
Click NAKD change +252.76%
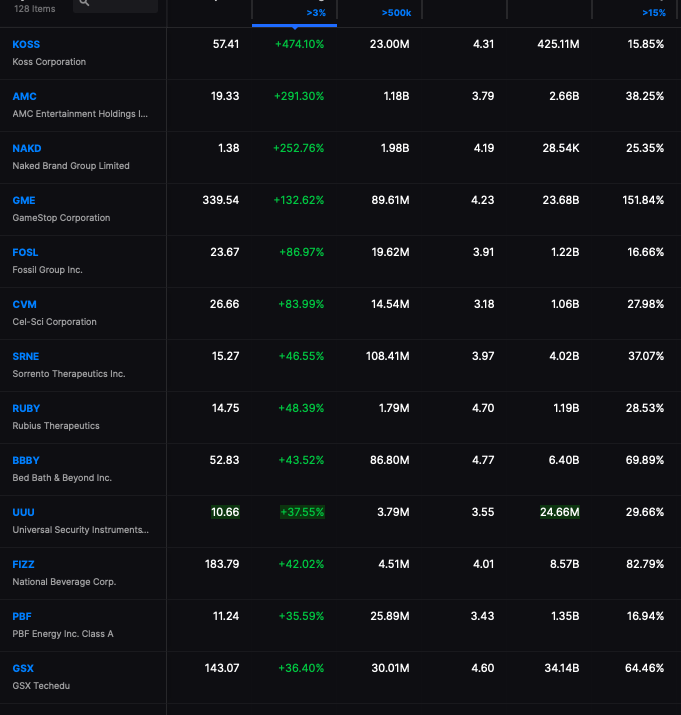(299, 148)
